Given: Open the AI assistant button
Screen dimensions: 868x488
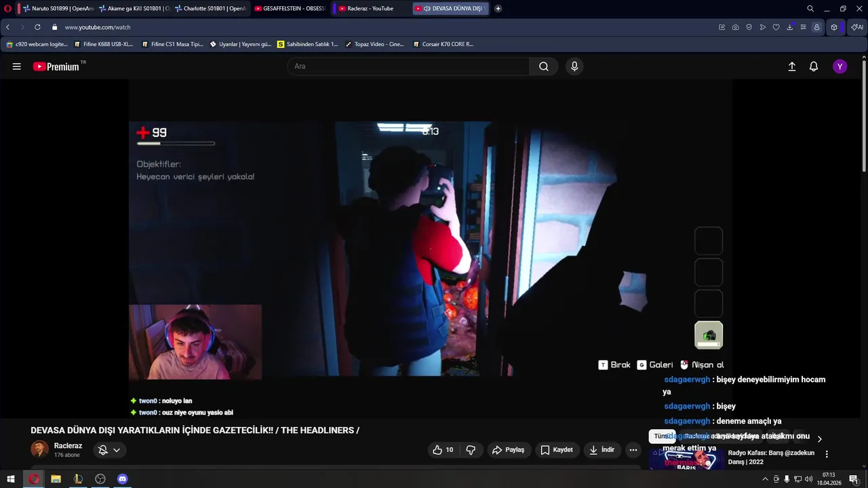Looking at the screenshot, I should coord(856,27).
